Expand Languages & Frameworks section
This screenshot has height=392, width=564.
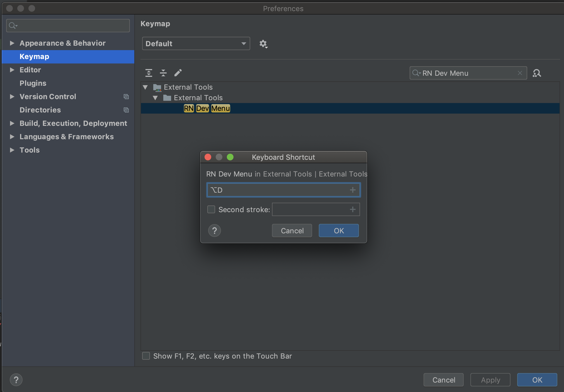click(12, 137)
